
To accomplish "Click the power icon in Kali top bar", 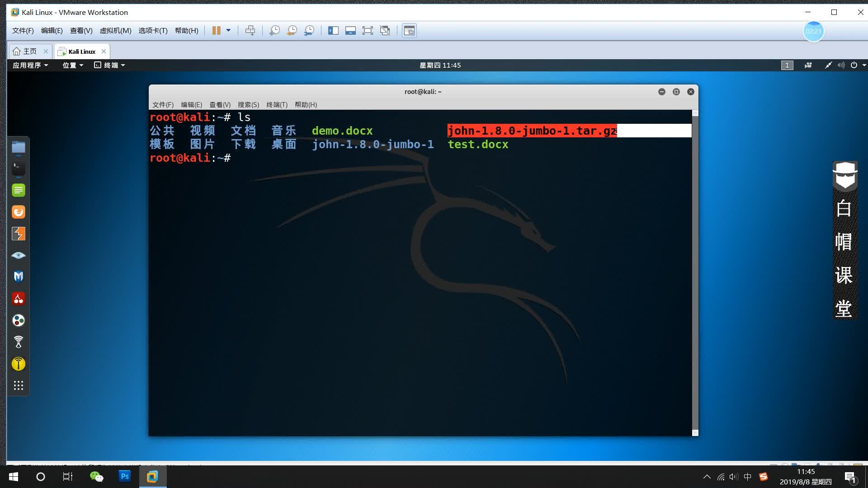I will pos(854,65).
